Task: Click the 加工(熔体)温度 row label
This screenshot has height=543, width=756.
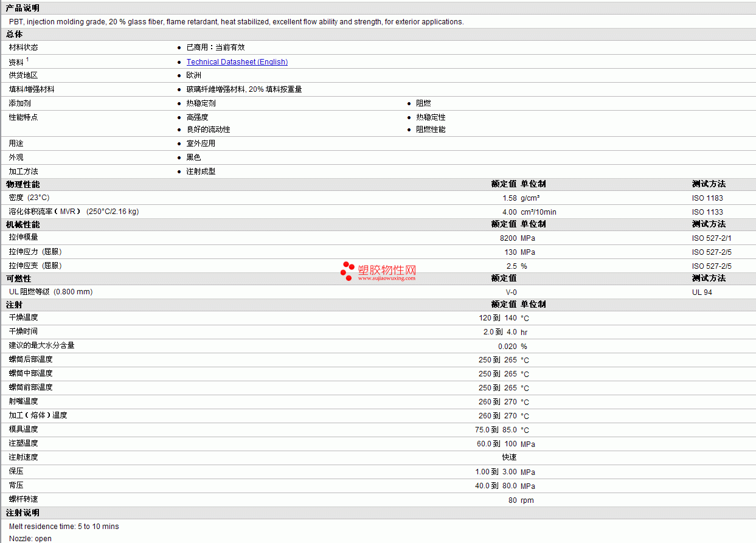Action: (38, 415)
